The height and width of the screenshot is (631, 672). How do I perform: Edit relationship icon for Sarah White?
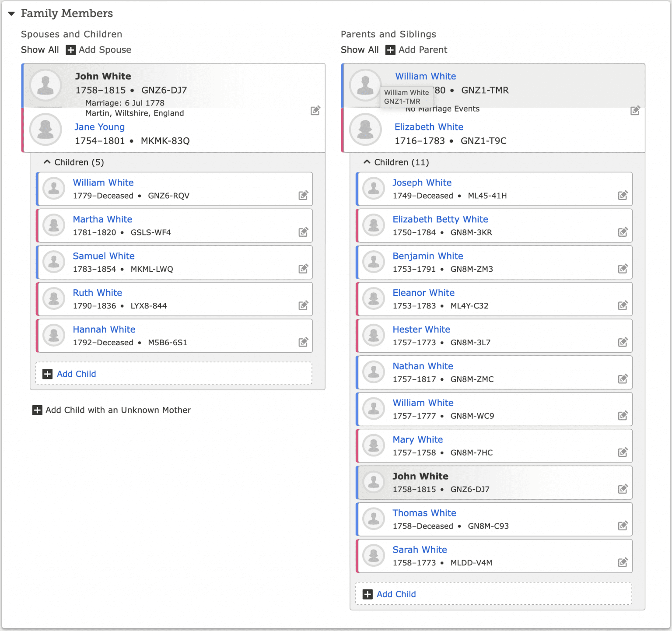pyautogui.click(x=623, y=562)
